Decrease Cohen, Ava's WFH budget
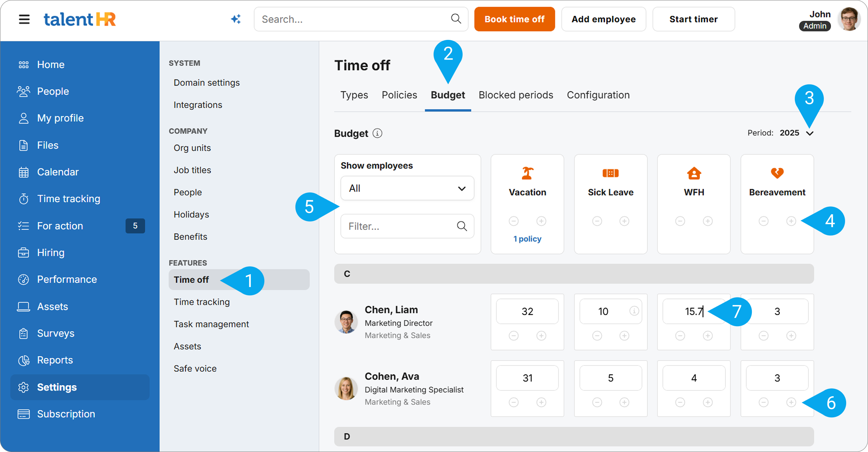This screenshot has width=868, height=452. pyautogui.click(x=680, y=402)
